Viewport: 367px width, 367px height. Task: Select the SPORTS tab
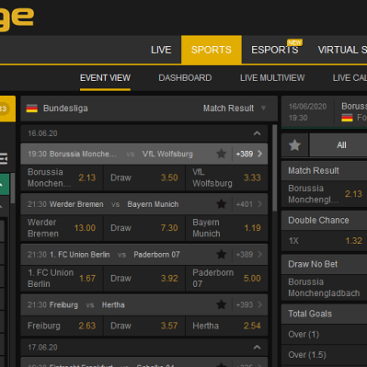coord(211,50)
